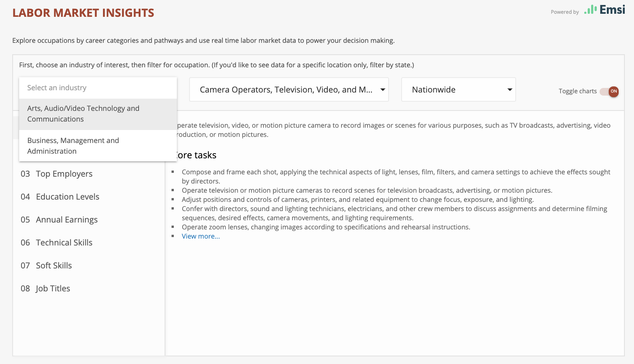The width and height of the screenshot is (634, 364).
Task: Click the Toggle charts label
Action: click(x=577, y=91)
